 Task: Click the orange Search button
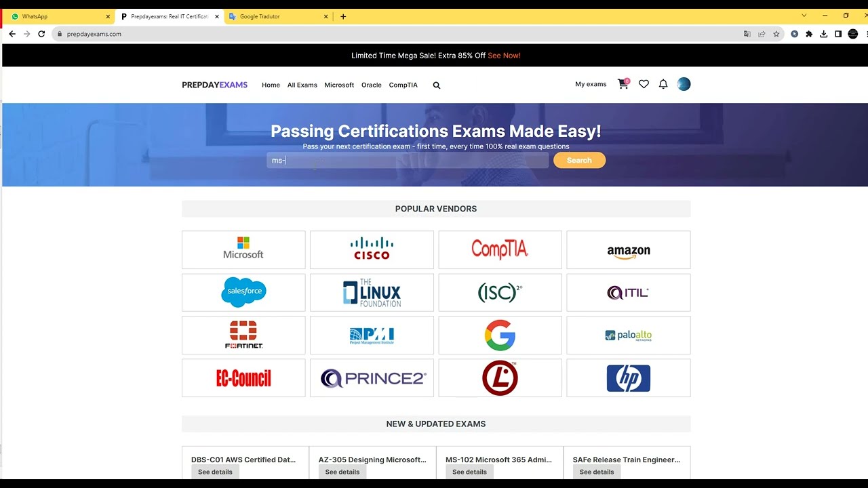(579, 161)
